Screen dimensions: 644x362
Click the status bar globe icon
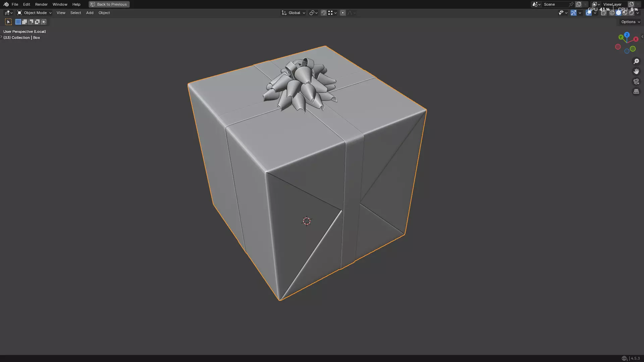click(x=624, y=358)
